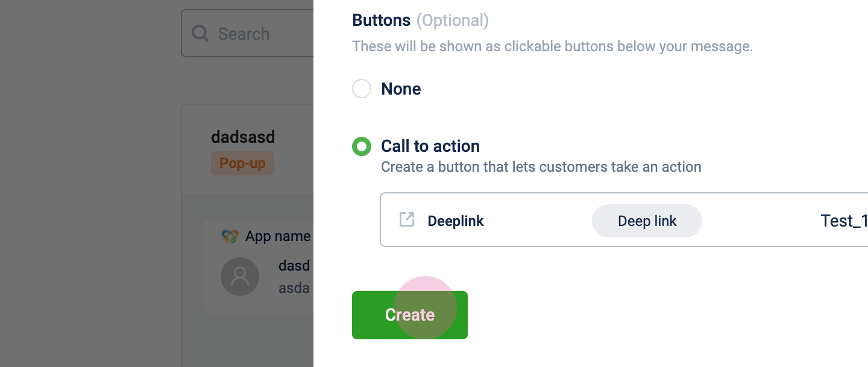Image resolution: width=868 pixels, height=367 pixels.
Task: Click the Pop-up tag on dadsasd card
Action: (x=242, y=163)
